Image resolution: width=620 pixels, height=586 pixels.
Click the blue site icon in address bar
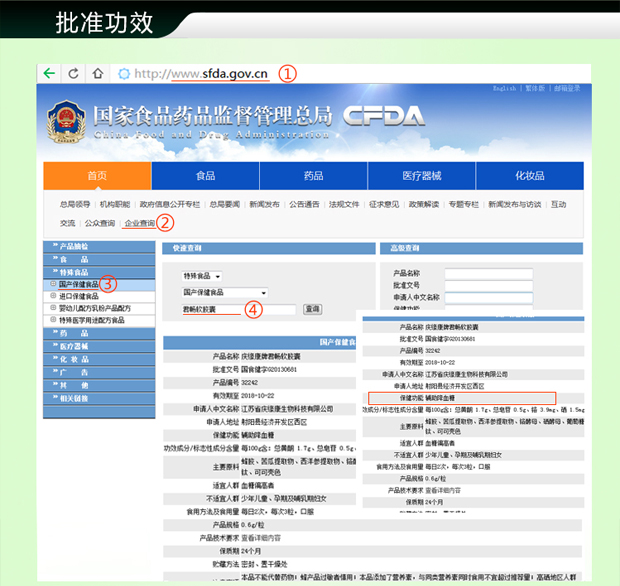pos(124,74)
